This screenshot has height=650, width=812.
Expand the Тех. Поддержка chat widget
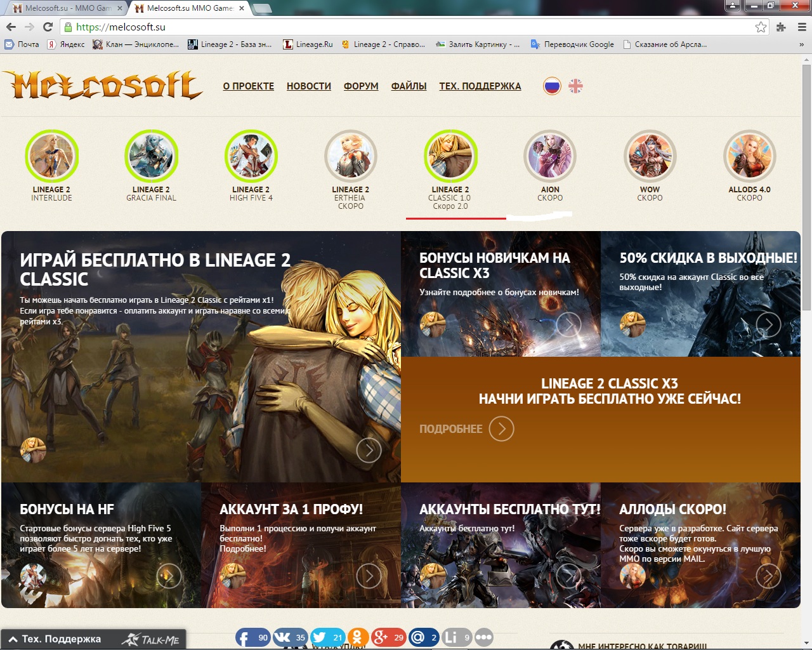93,639
